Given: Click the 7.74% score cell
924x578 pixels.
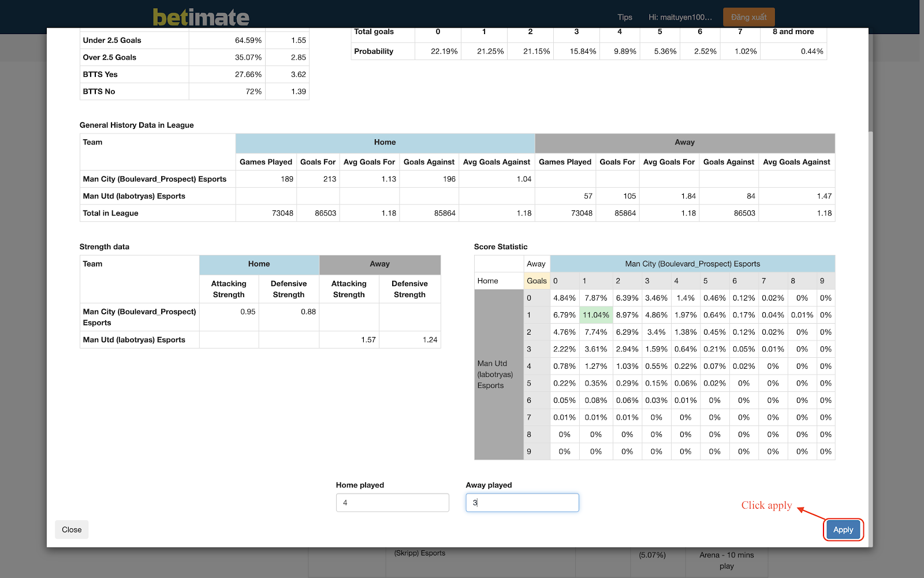Looking at the screenshot, I should [x=595, y=332].
